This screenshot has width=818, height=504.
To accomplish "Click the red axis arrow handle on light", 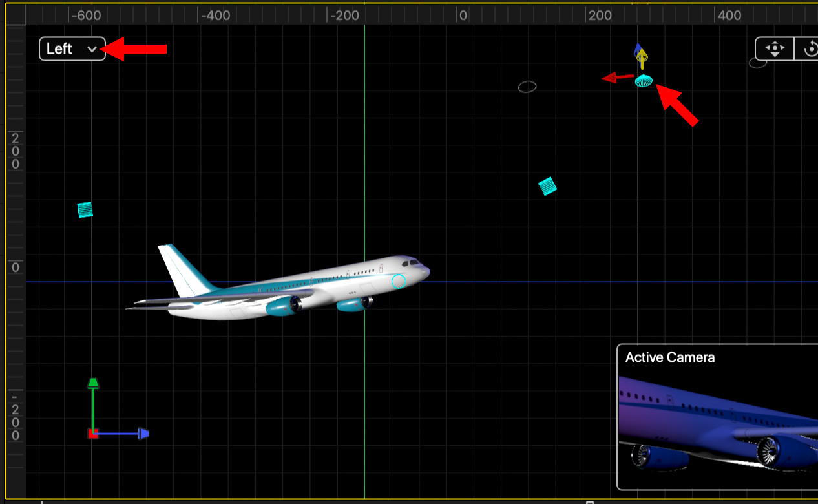I will 611,78.
